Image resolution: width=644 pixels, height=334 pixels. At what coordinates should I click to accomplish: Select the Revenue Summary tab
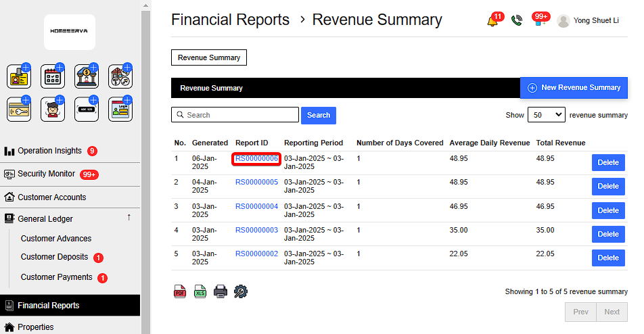tap(209, 57)
